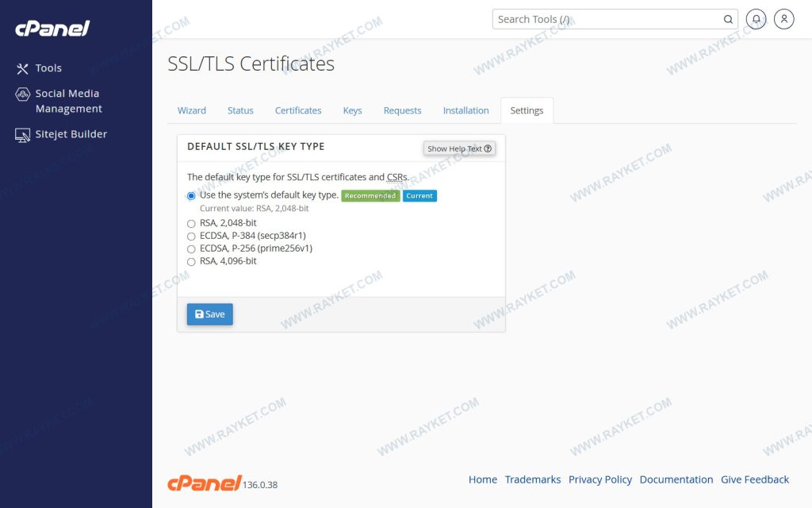
Task: Open Sitejet Builder sidebar label
Action: [x=71, y=134]
